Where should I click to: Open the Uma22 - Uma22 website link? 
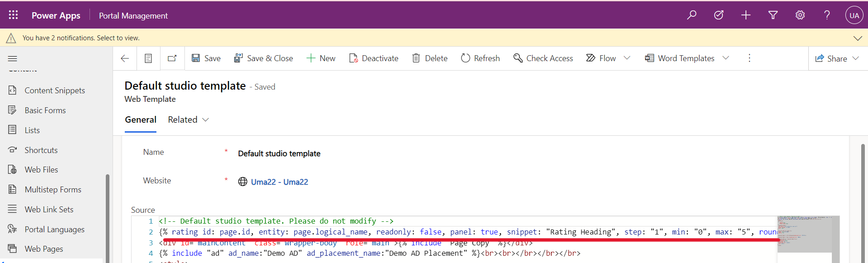pos(279,182)
